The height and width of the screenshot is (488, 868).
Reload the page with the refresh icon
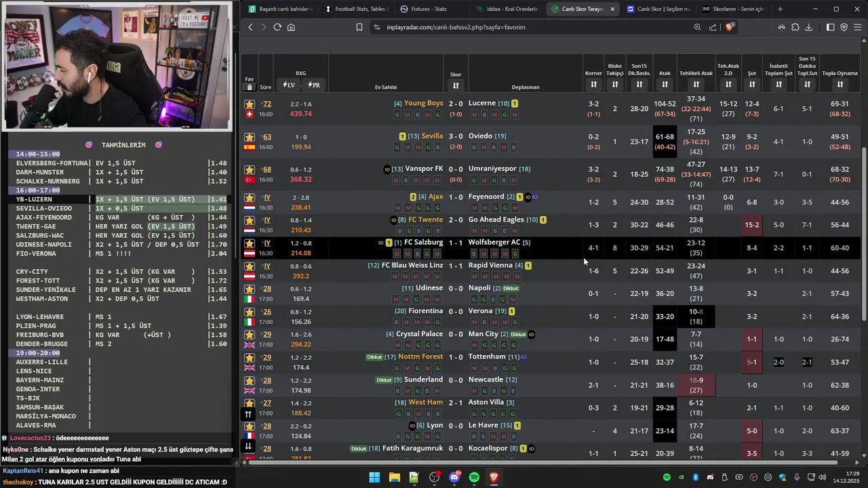tap(277, 27)
